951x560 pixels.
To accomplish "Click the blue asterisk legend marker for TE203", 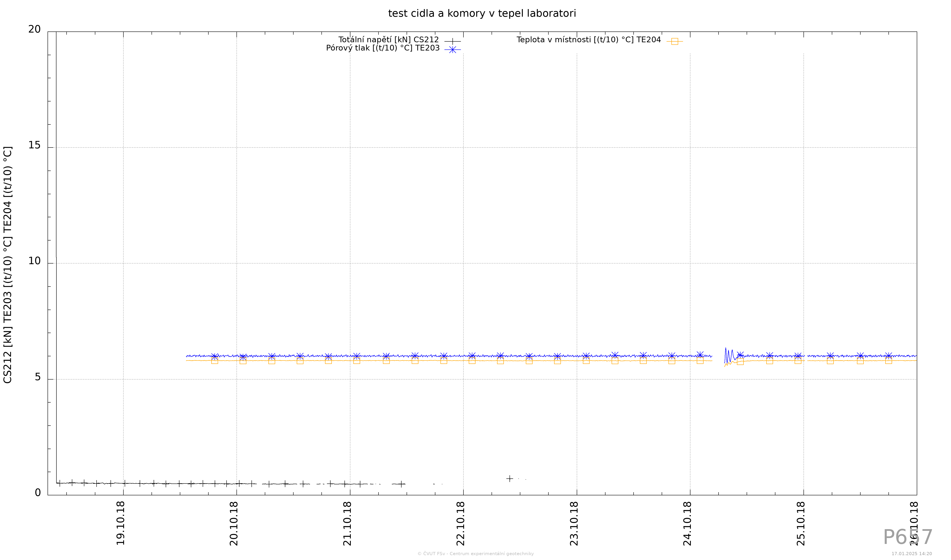I will (452, 49).
